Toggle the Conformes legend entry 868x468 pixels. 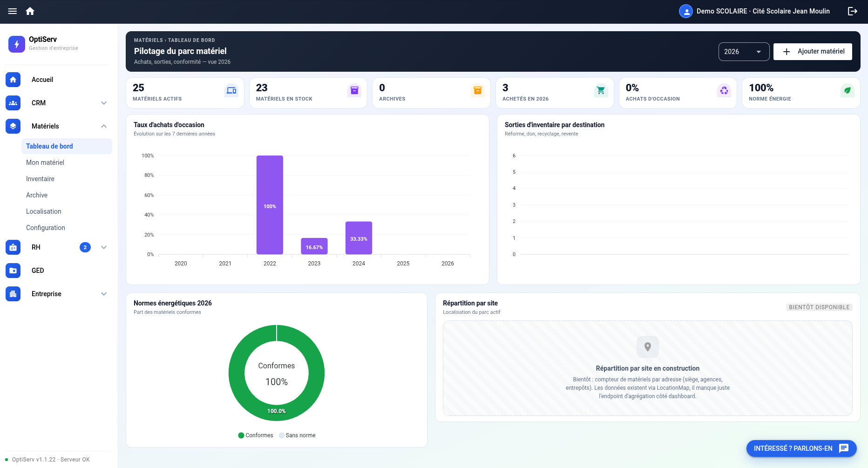tap(256, 435)
